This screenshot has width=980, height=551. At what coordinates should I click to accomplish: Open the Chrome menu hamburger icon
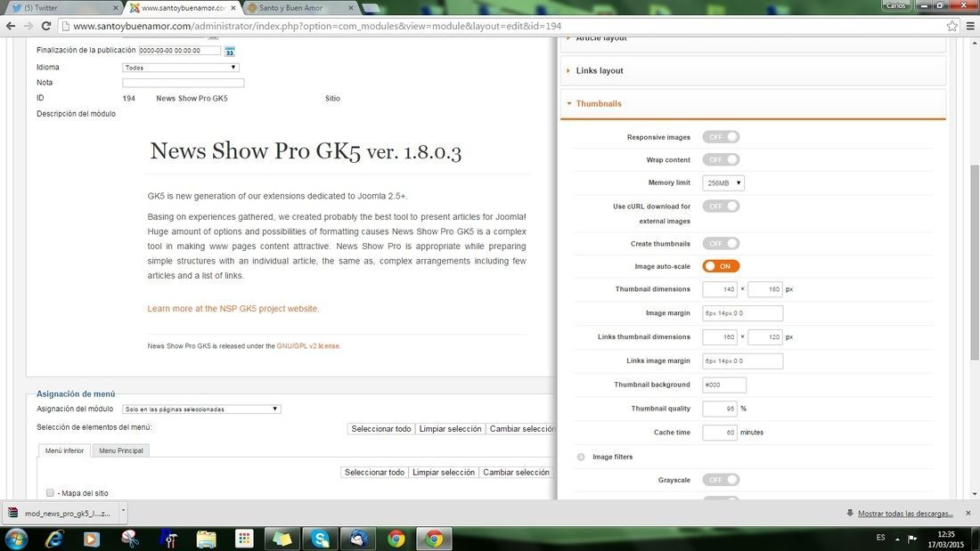click(x=970, y=26)
